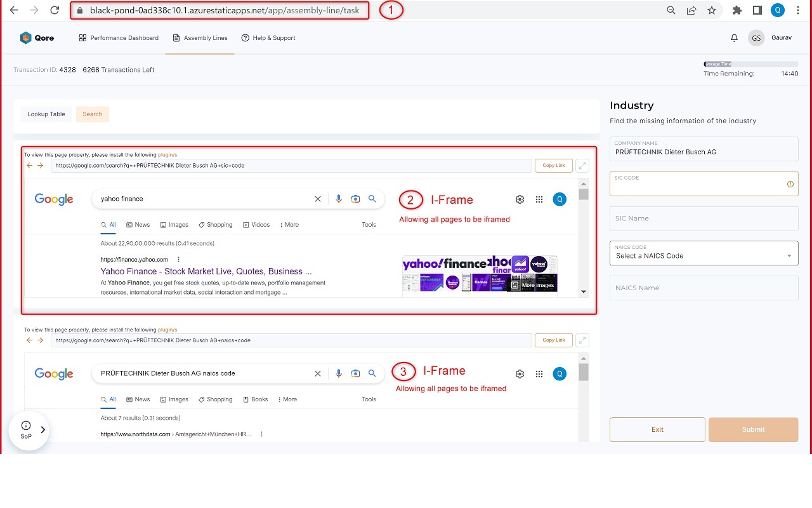Image resolution: width=812 pixels, height=508 pixels.
Task: Click Yahoo Finance image thumbnail strip
Action: point(480,274)
